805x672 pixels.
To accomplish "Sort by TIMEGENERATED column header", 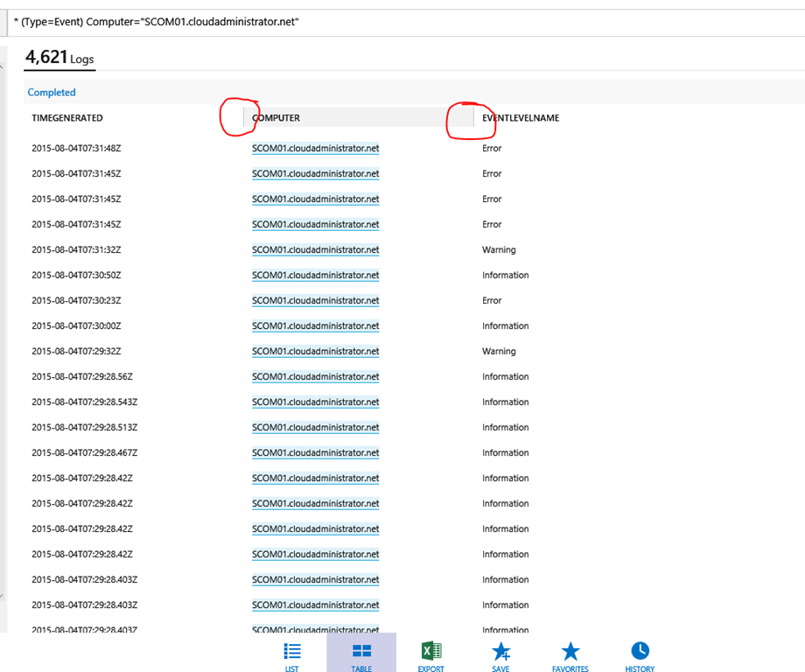I will 67,118.
